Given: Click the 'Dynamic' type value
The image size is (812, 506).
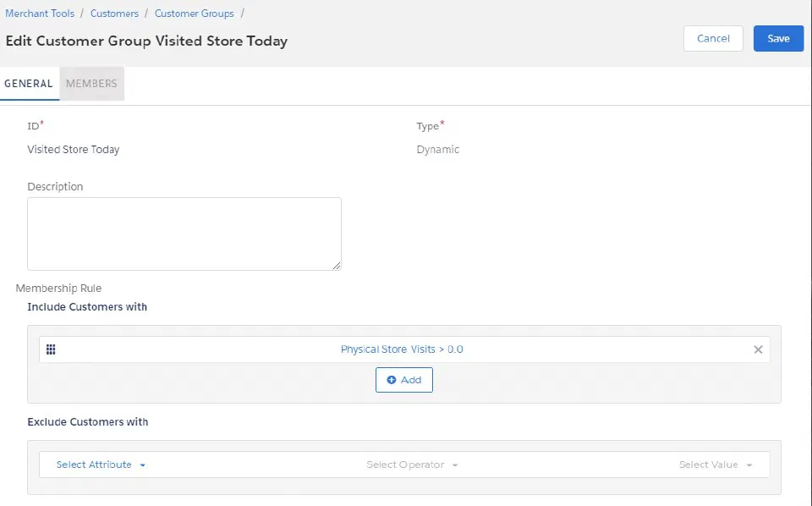Looking at the screenshot, I should point(437,150).
